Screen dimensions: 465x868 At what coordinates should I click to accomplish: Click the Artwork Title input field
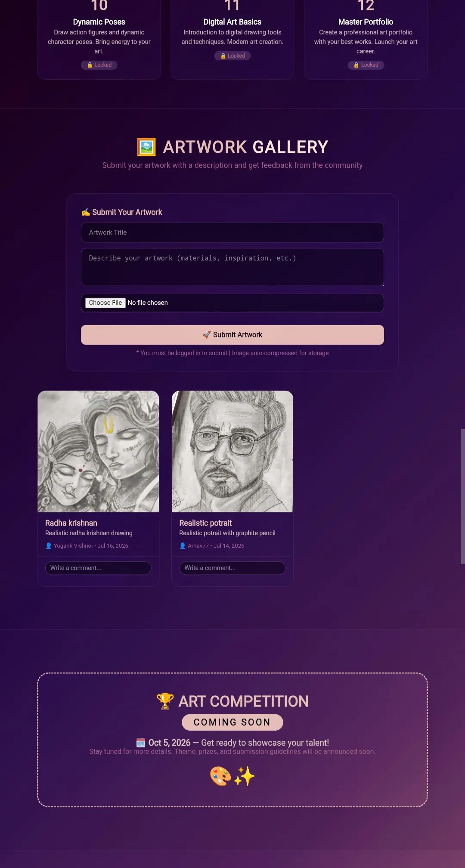click(232, 232)
